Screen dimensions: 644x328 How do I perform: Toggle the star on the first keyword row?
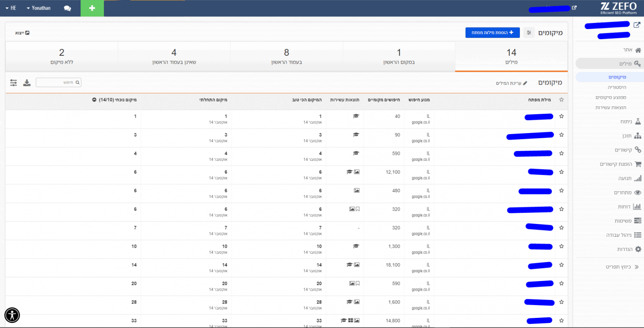[561, 117]
